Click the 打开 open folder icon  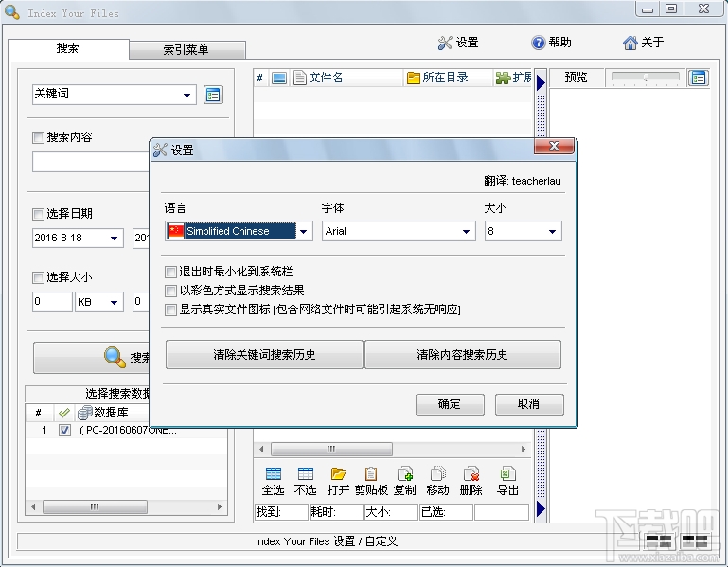338,481
